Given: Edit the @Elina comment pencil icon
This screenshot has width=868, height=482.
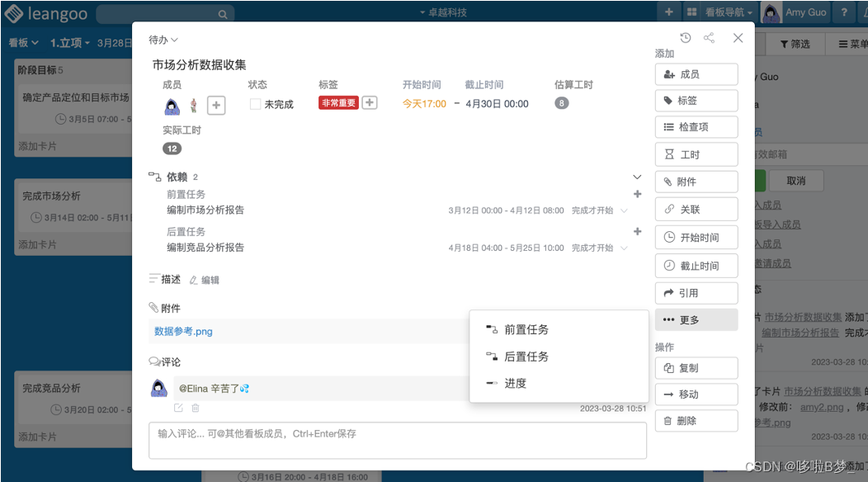Looking at the screenshot, I should point(178,408).
